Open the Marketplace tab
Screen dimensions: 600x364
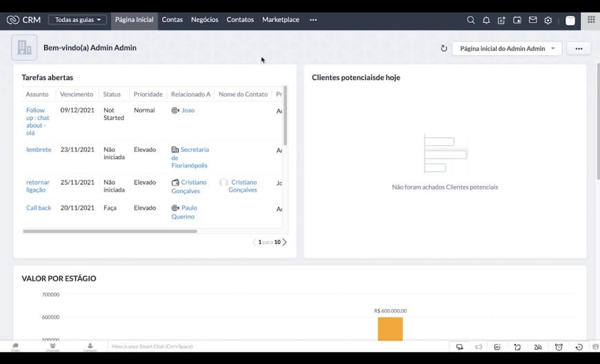281,20
